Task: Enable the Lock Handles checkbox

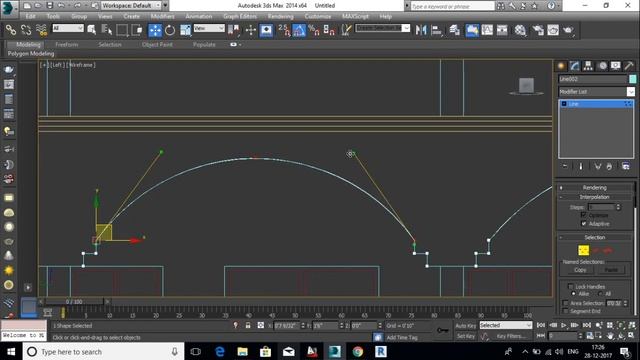Action: (x=571, y=287)
